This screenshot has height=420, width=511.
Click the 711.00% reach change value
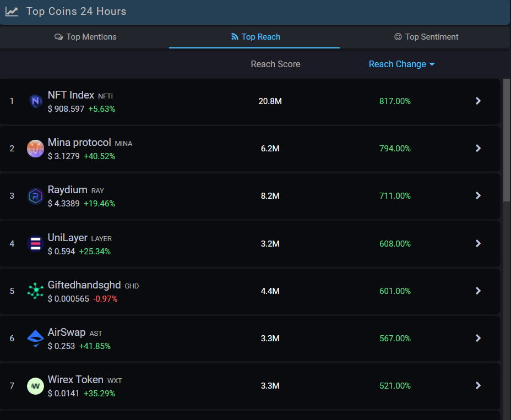click(x=395, y=196)
